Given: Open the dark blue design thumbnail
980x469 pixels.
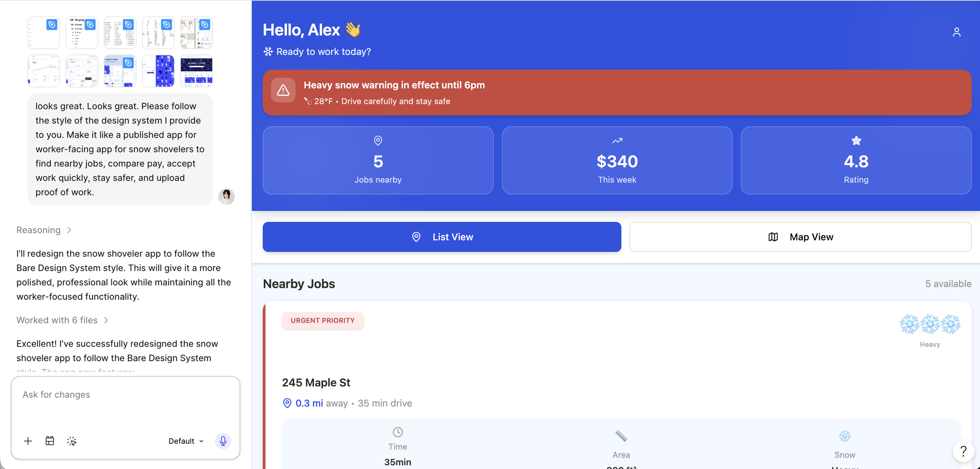Looking at the screenshot, I should (196, 71).
